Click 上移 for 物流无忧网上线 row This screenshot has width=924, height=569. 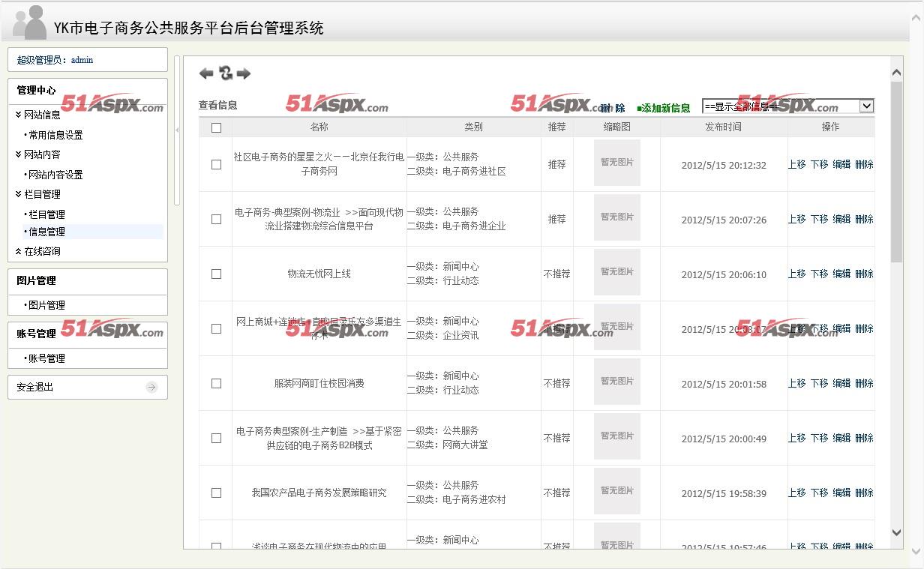(796, 274)
